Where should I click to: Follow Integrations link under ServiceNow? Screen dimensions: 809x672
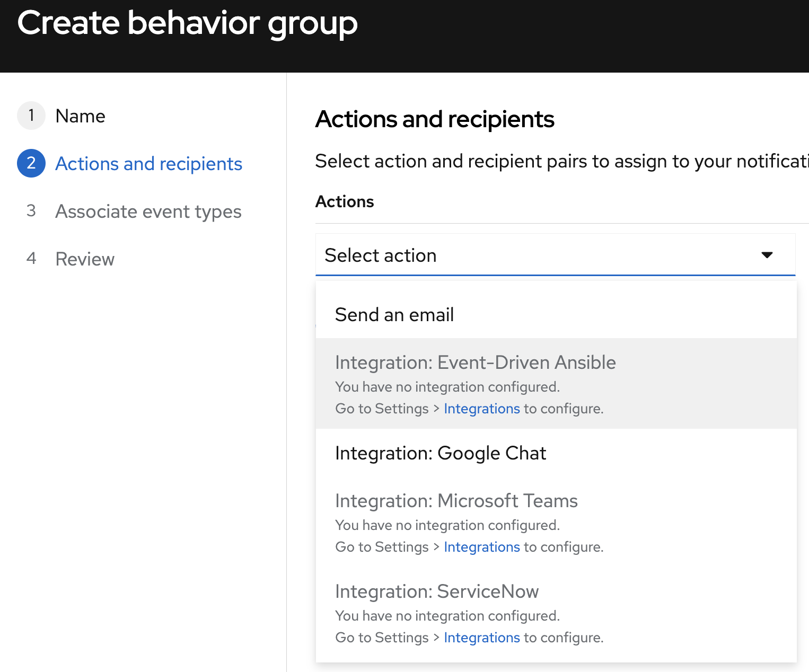pos(481,638)
